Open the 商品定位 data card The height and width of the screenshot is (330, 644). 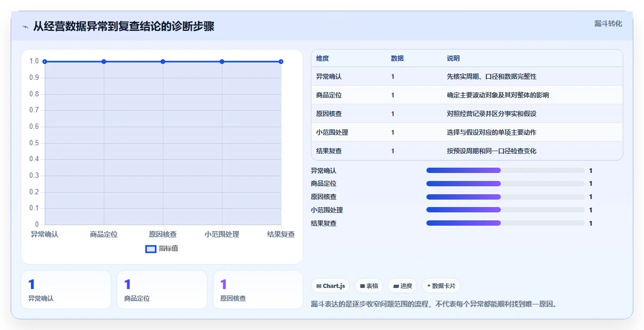pyautogui.click(x=162, y=290)
